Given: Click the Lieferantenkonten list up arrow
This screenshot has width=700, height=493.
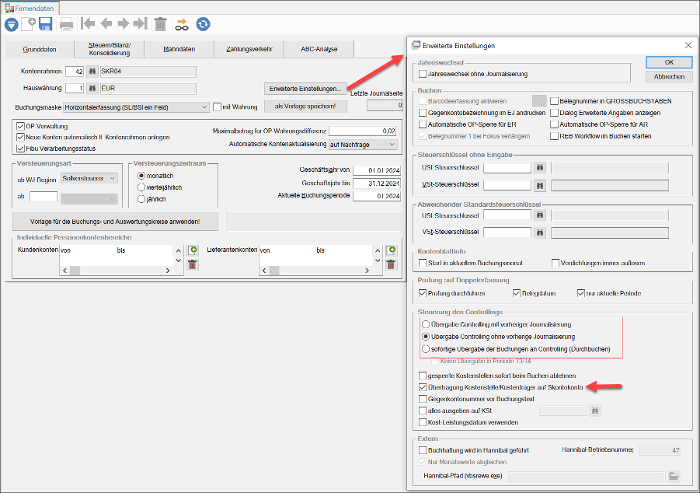Looking at the screenshot, I should click(377, 251).
